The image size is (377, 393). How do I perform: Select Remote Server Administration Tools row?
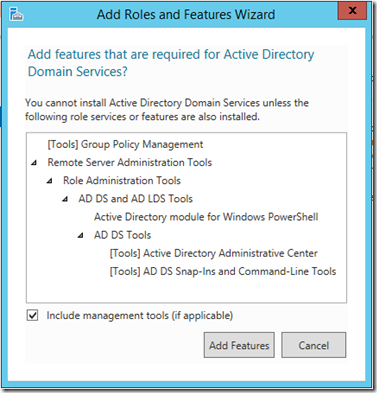[x=130, y=162]
